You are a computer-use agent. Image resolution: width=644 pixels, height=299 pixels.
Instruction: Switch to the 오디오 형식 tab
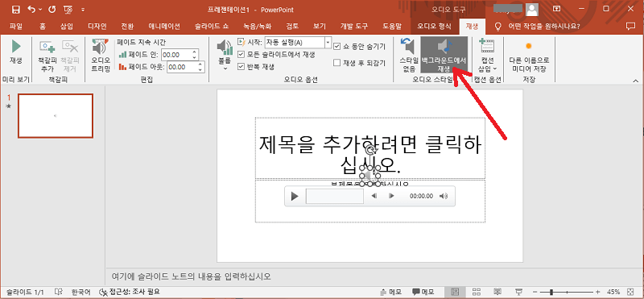coord(435,27)
